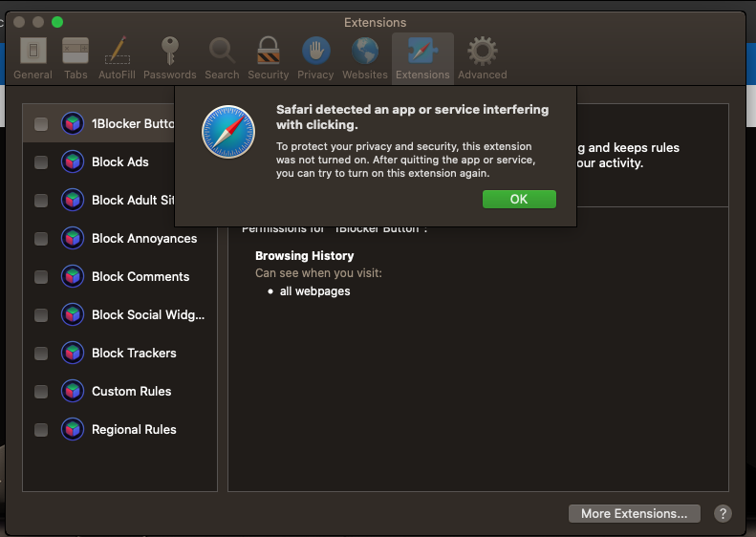The width and height of the screenshot is (756, 537).
Task: Open the General preferences pane
Action: tap(32, 58)
